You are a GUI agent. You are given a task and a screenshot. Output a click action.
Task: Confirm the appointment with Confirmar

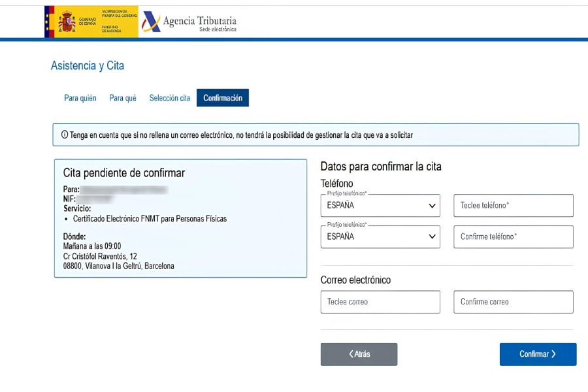[538, 354]
